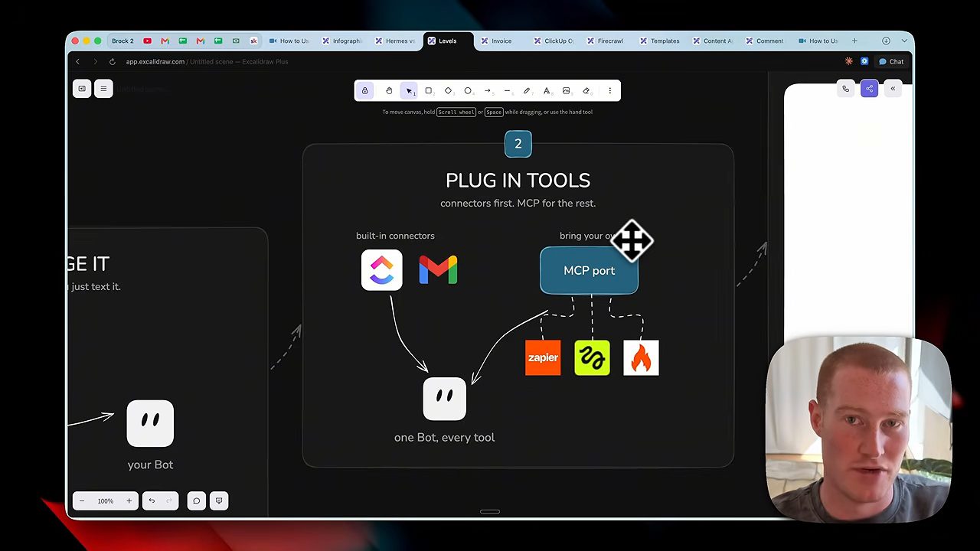This screenshot has width=980, height=551.
Task: Select the Arrow tool
Action: tap(488, 90)
